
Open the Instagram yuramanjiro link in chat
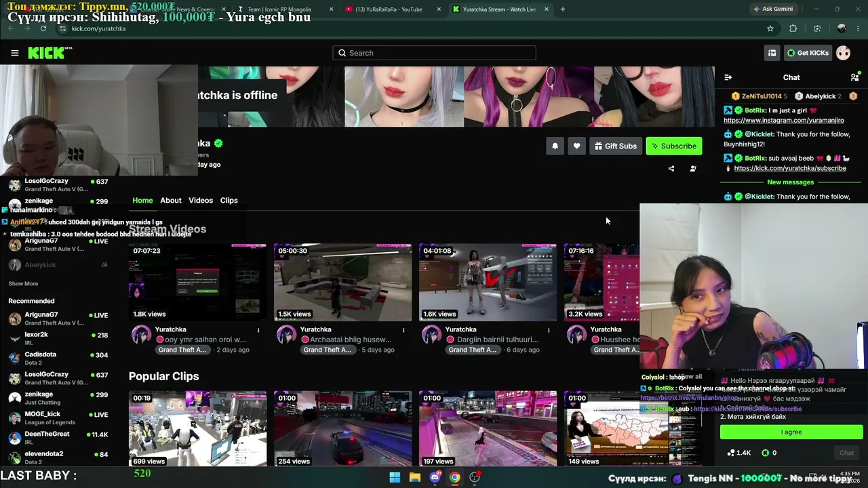(784, 120)
